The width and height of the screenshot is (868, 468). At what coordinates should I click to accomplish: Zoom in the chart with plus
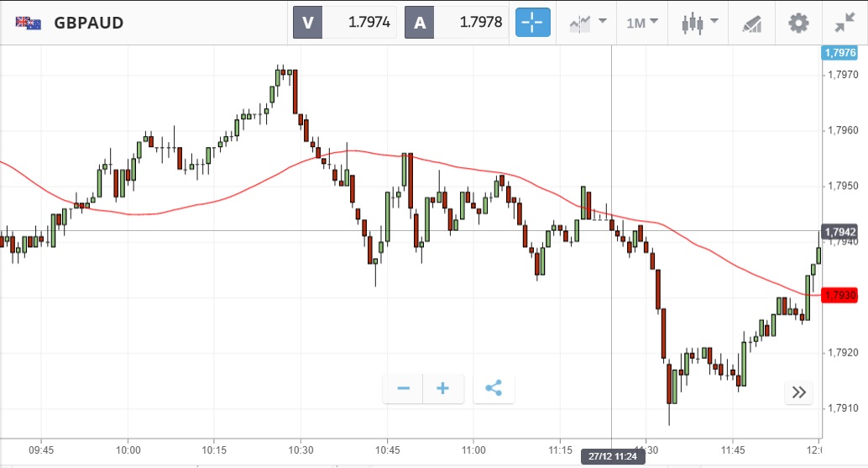tap(443, 388)
